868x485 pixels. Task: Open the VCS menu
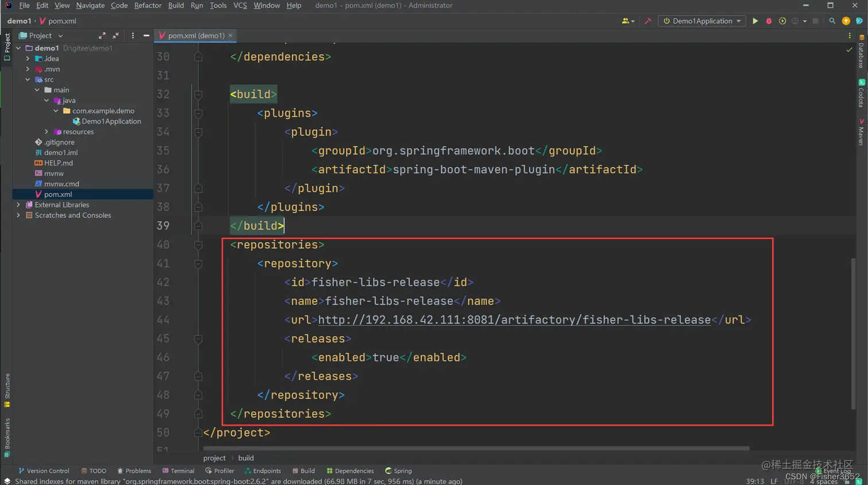[x=240, y=5]
